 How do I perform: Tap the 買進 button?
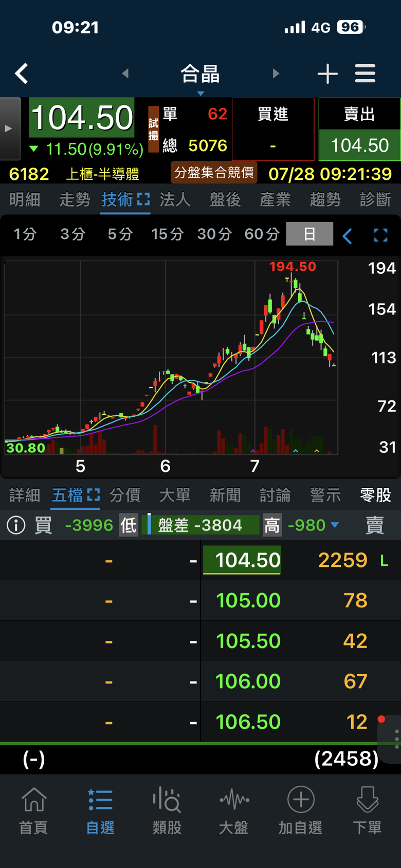coord(273,130)
